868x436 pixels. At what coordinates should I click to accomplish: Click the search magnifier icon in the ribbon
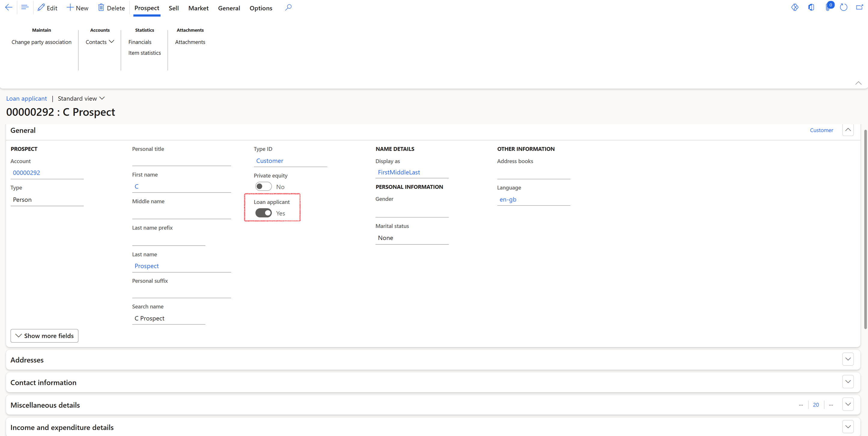[288, 8]
